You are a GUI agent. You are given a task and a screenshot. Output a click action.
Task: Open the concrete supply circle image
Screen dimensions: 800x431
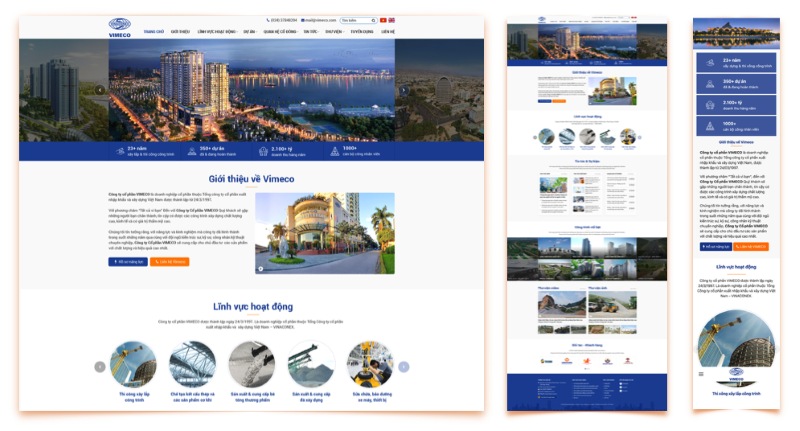pyautogui.click(x=252, y=365)
